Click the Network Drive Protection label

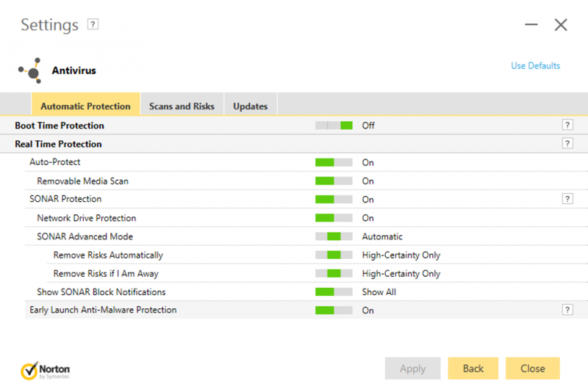click(x=86, y=218)
